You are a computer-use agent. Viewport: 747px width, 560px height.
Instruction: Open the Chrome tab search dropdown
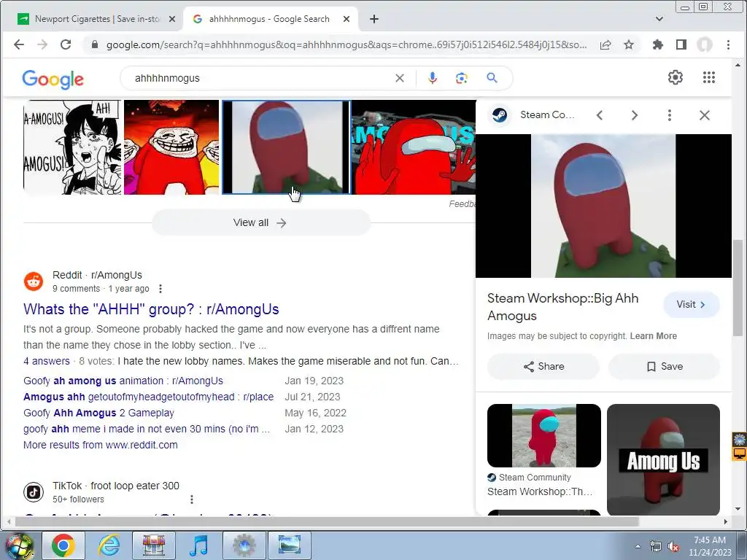pos(659,19)
